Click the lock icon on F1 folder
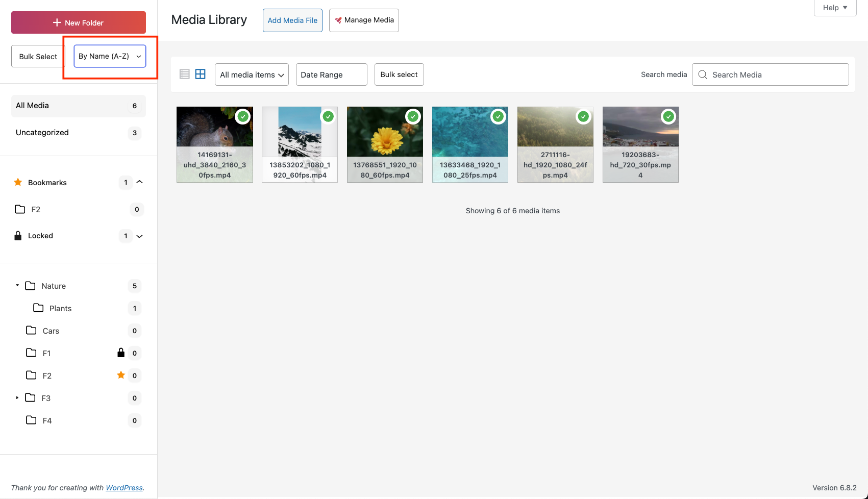The width and height of the screenshot is (868, 499). (121, 353)
